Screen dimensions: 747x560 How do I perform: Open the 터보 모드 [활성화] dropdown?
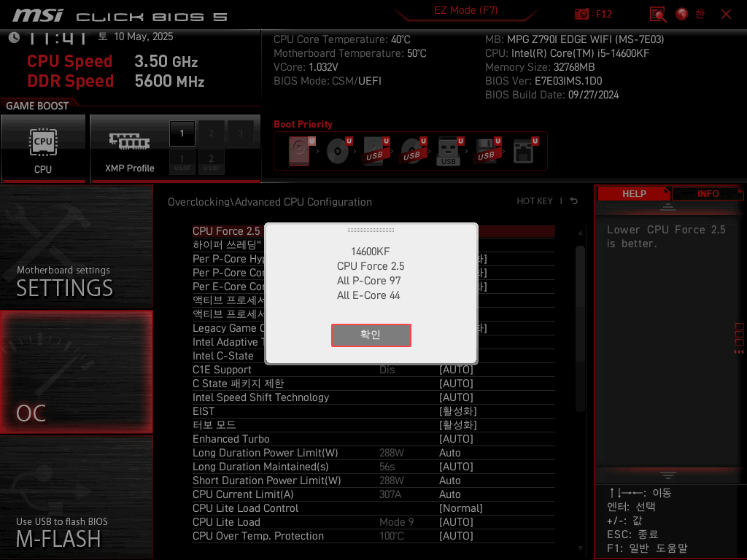pos(458,425)
